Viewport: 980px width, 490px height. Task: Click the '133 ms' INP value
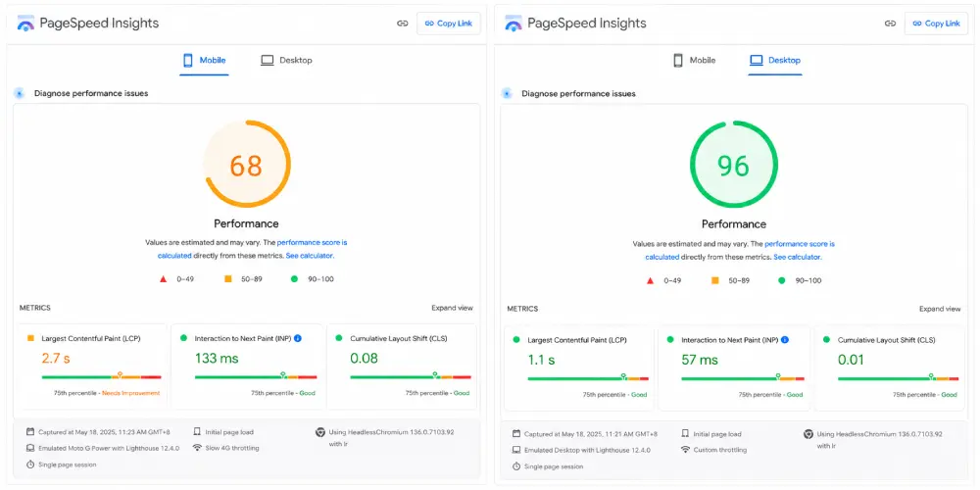[217, 358]
